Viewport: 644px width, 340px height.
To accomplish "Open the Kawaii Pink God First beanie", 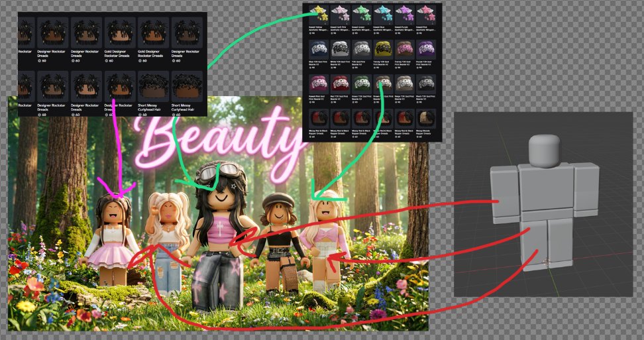I will tap(318, 84).
